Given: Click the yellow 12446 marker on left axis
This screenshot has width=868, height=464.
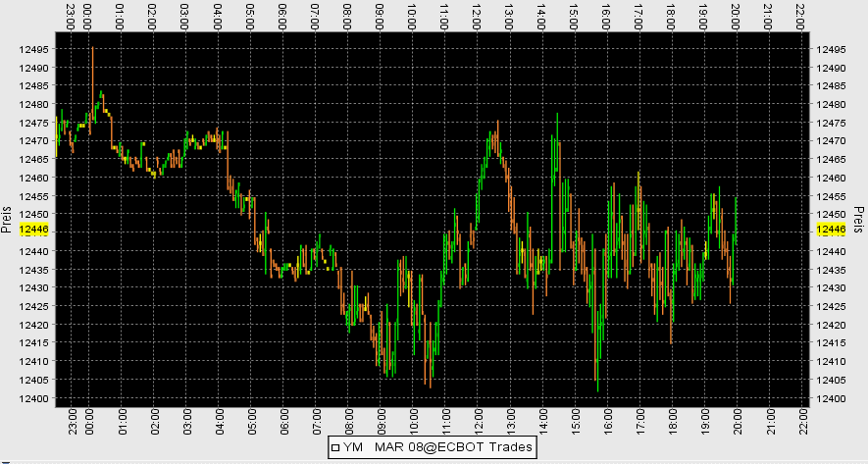Looking at the screenshot, I should tap(33, 230).
